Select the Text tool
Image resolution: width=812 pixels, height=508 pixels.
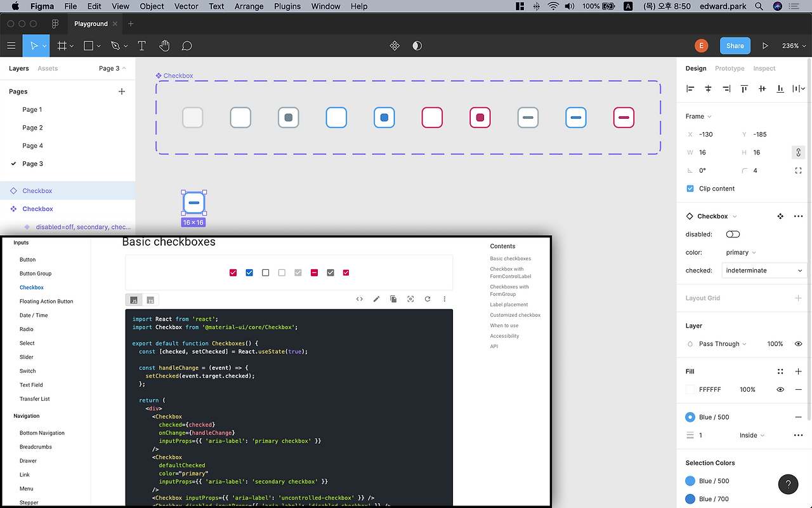click(x=141, y=46)
